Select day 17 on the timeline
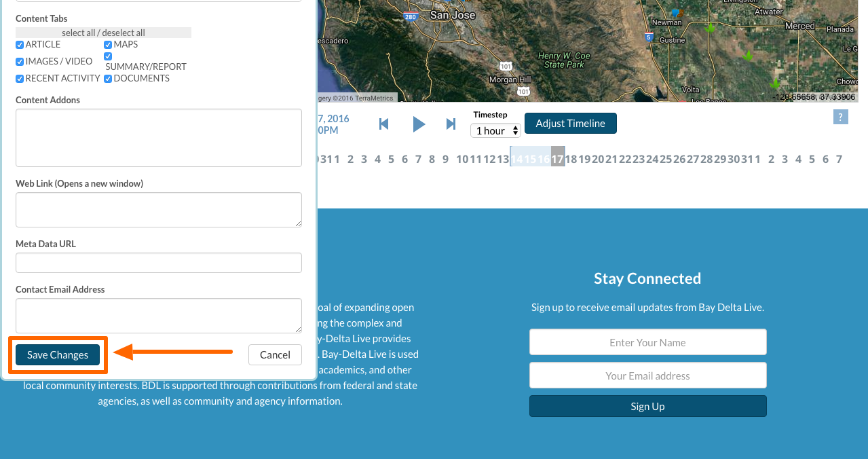 [557, 159]
